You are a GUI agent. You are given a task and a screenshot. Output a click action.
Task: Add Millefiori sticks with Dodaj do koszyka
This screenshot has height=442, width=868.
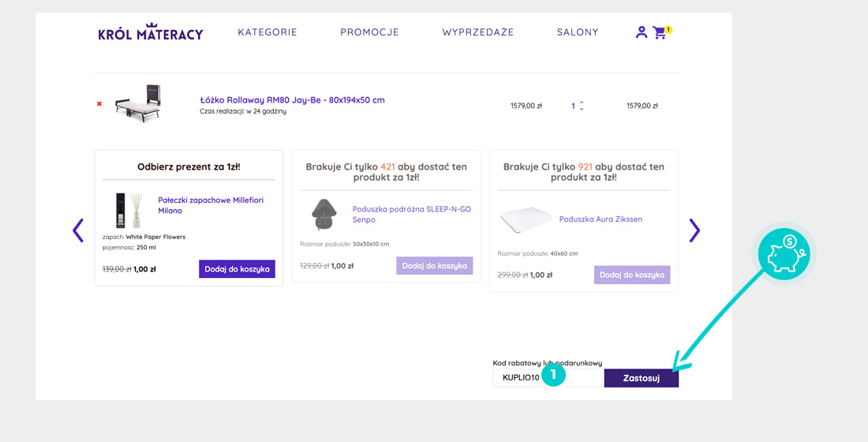[237, 269]
